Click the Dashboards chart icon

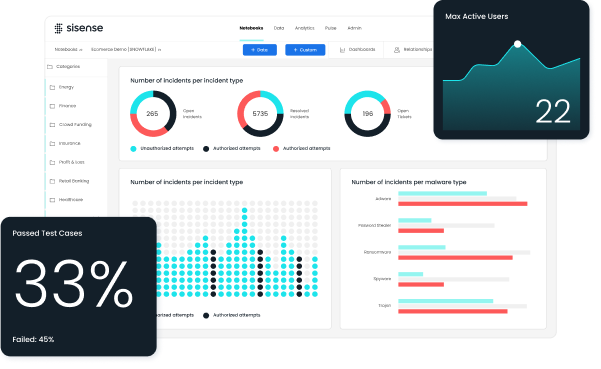click(342, 50)
